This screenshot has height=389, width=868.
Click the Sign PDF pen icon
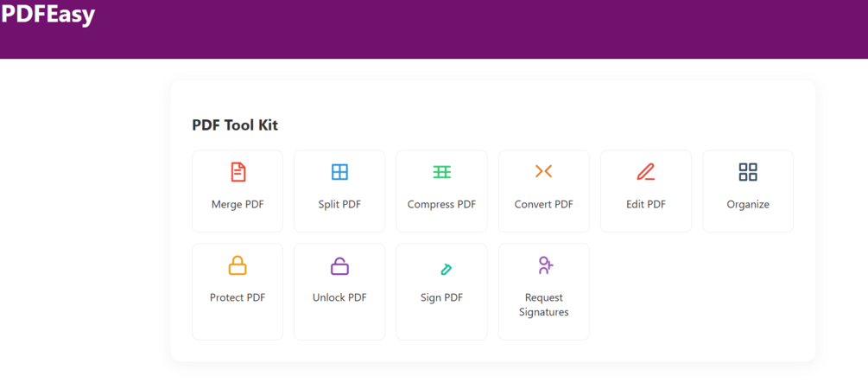pos(446,269)
